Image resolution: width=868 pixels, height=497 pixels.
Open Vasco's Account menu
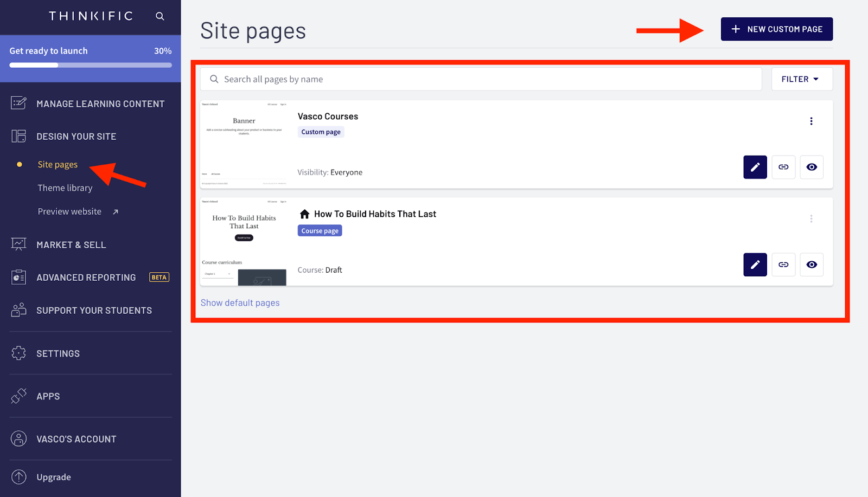tap(76, 439)
